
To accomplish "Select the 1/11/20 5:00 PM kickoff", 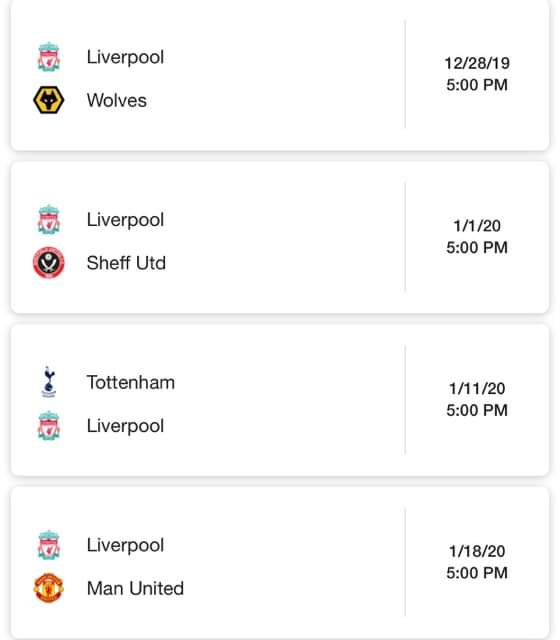I will pos(477,399).
